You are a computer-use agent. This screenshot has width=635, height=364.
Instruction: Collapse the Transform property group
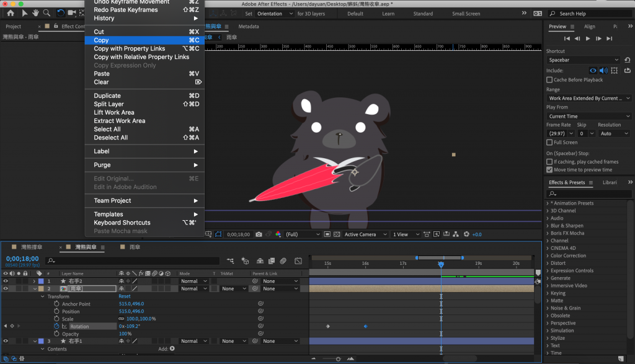[x=43, y=296]
